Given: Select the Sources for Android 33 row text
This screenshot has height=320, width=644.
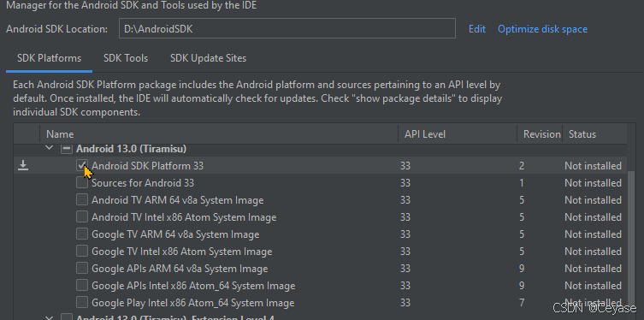Looking at the screenshot, I should point(143,183).
